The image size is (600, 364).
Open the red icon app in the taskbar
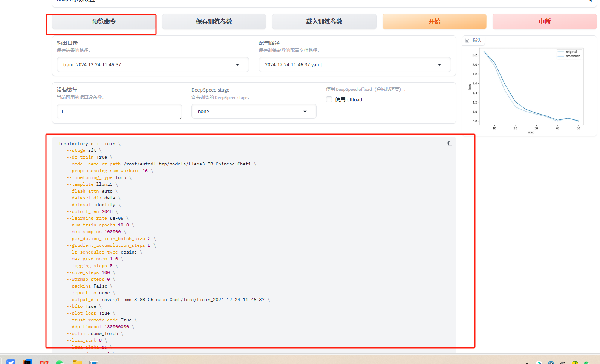coord(44,362)
